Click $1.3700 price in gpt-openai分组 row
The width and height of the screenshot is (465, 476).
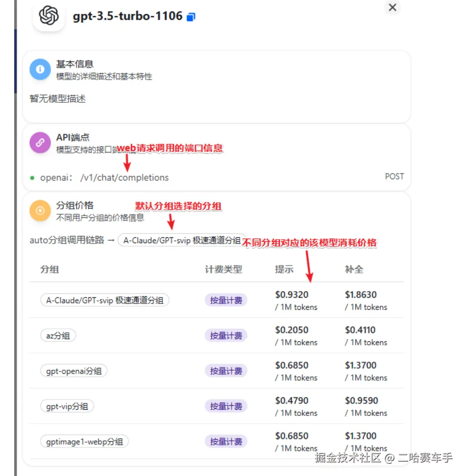360,365
